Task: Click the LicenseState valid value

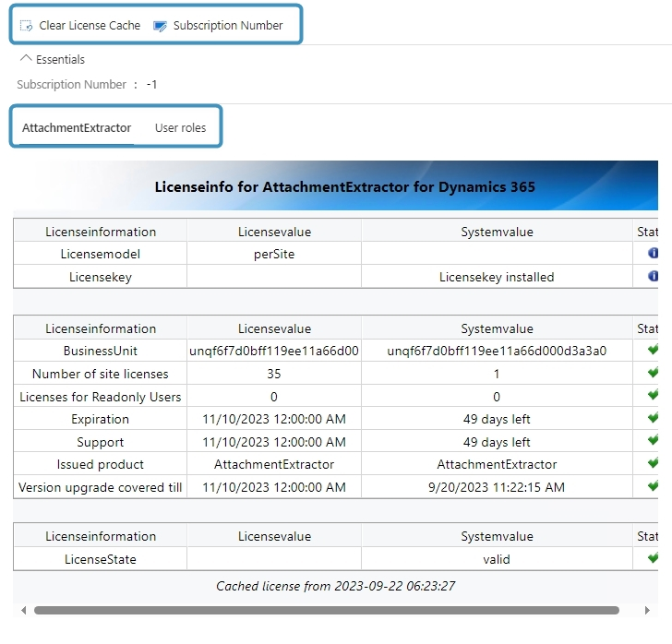Action: pyautogui.click(x=497, y=559)
